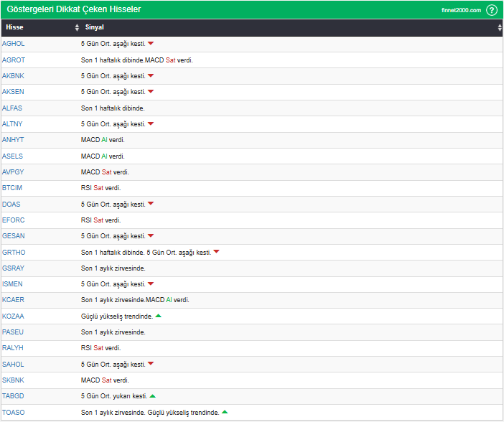Click AGROT signal 'Son 1 haftalık dibinde.MACD Sat verdi.'
Screen dimensions: 504x422
click(137, 60)
